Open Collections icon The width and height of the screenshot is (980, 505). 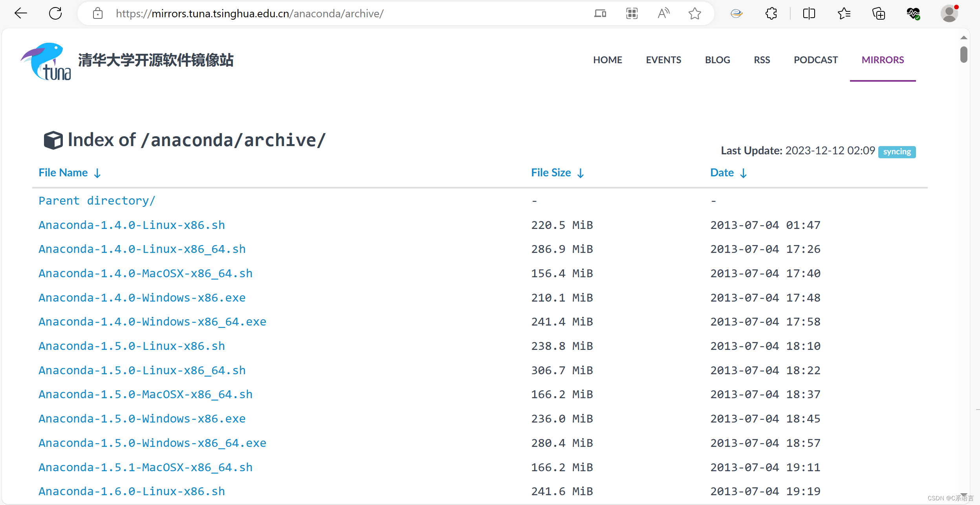tap(879, 13)
